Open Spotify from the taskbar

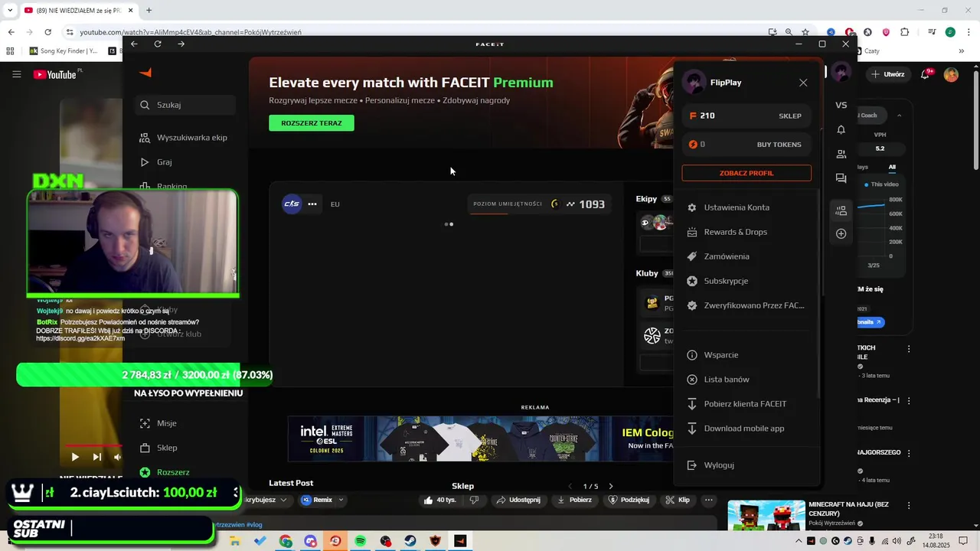coord(360,541)
